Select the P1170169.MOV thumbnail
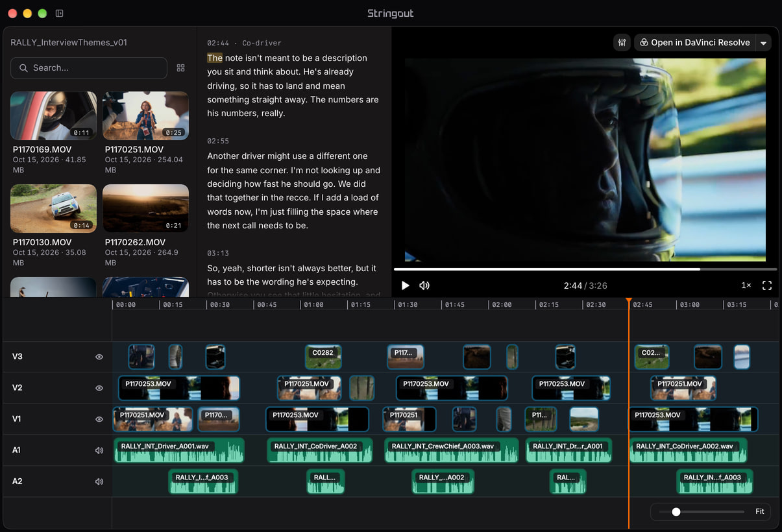The width and height of the screenshot is (782, 532). coord(53,115)
